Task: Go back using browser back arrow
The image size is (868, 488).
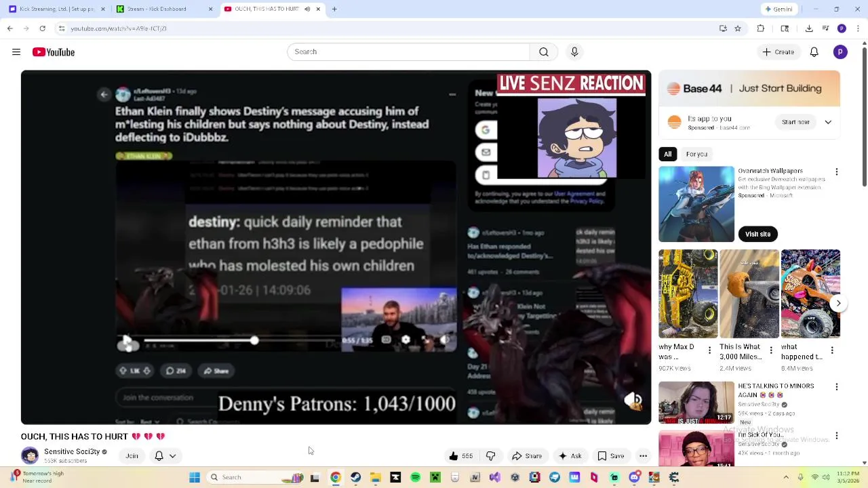Action: pyautogui.click(x=10, y=28)
